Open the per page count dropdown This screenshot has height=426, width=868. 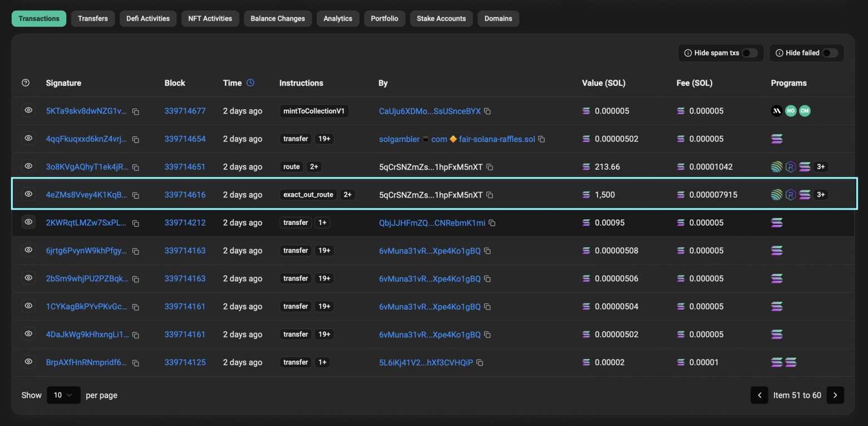point(63,395)
